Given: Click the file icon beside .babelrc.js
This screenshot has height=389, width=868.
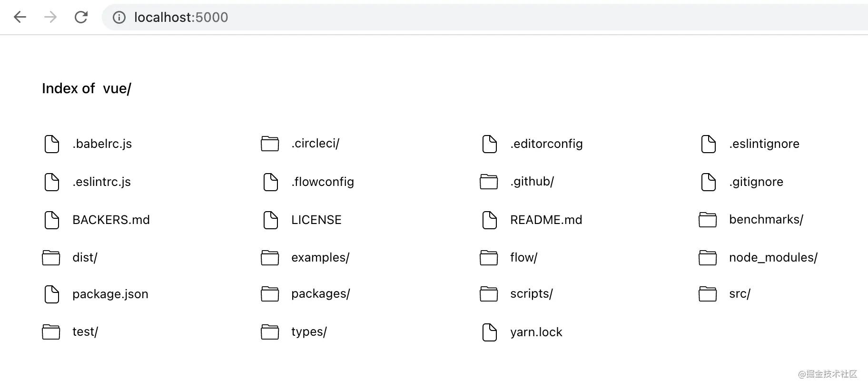Looking at the screenshot, I should (51, 144).
